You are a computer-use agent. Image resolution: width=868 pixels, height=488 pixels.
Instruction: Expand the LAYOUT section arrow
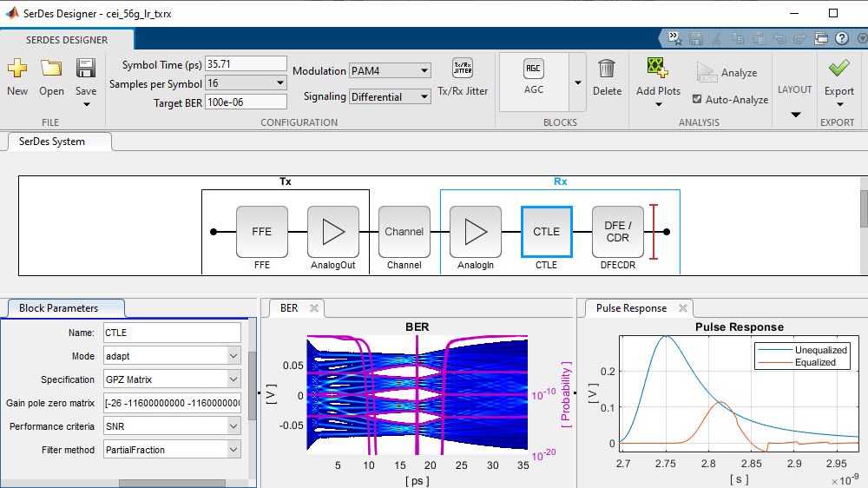coord(794,115)
